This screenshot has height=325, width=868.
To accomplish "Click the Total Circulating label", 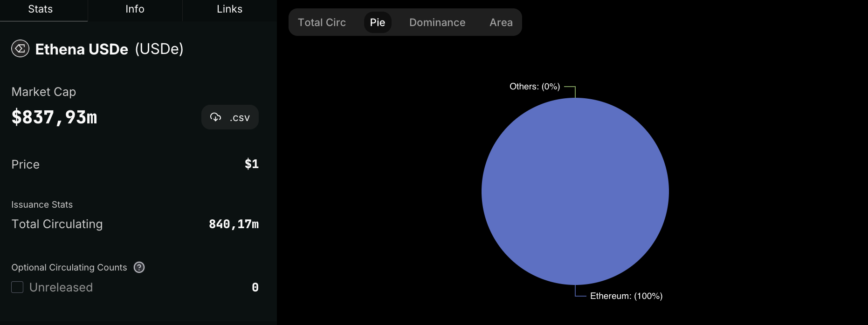I will point(57,224).
